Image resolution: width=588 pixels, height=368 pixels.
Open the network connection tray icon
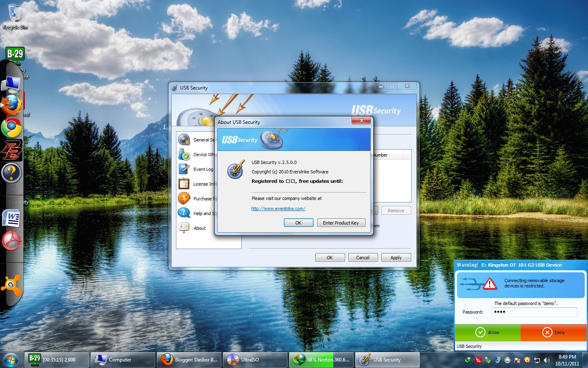(537, 360)
